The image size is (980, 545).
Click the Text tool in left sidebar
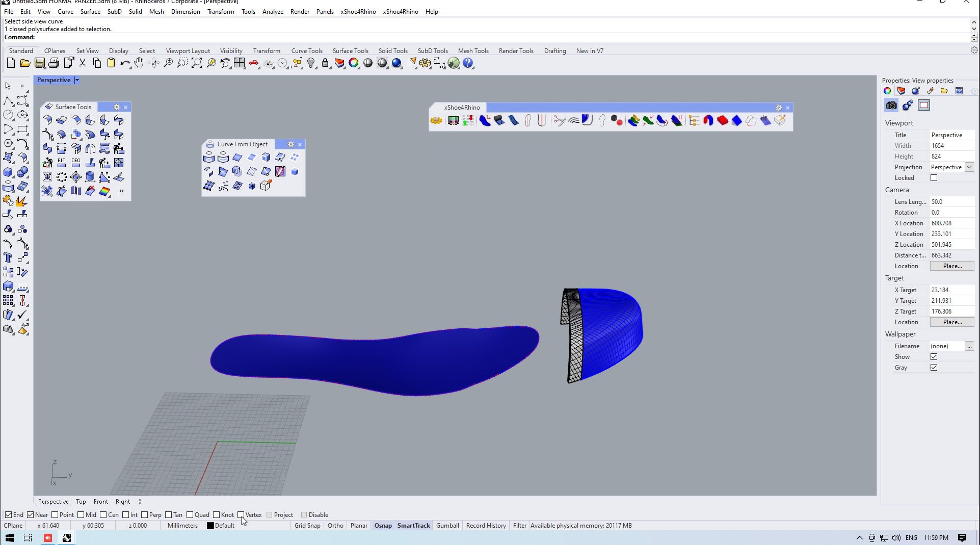point(8,257)
